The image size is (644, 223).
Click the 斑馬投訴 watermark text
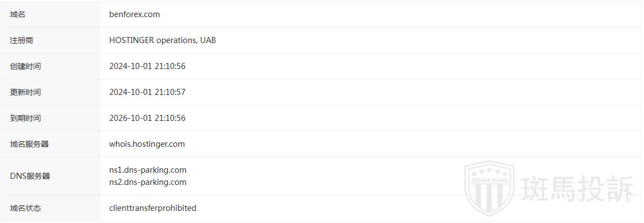click(x=578, y=190)
